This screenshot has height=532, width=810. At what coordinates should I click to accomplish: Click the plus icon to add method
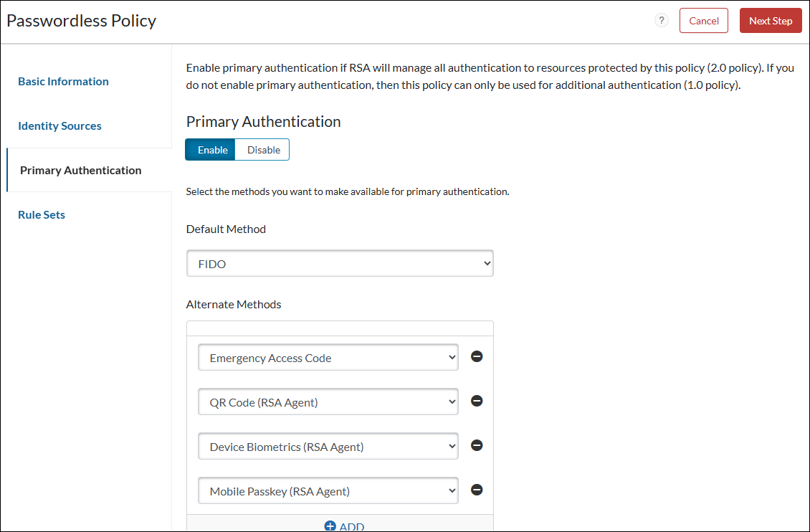tap(330, 526)
